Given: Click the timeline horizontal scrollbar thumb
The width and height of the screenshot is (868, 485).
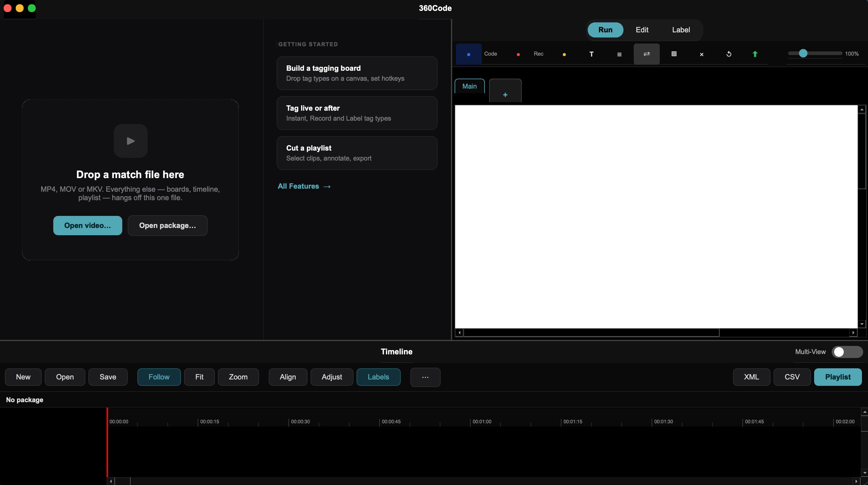Looking at the screenshot, I should [123, 481].
